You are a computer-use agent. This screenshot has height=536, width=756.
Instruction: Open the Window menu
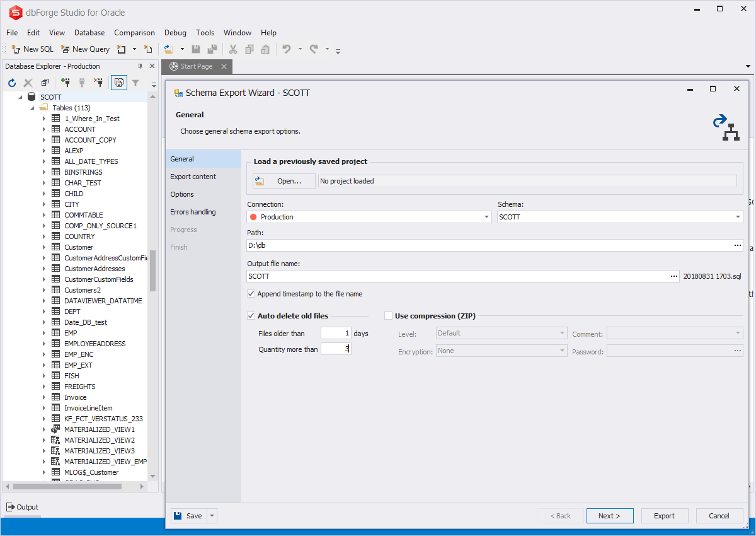point(238,33)
